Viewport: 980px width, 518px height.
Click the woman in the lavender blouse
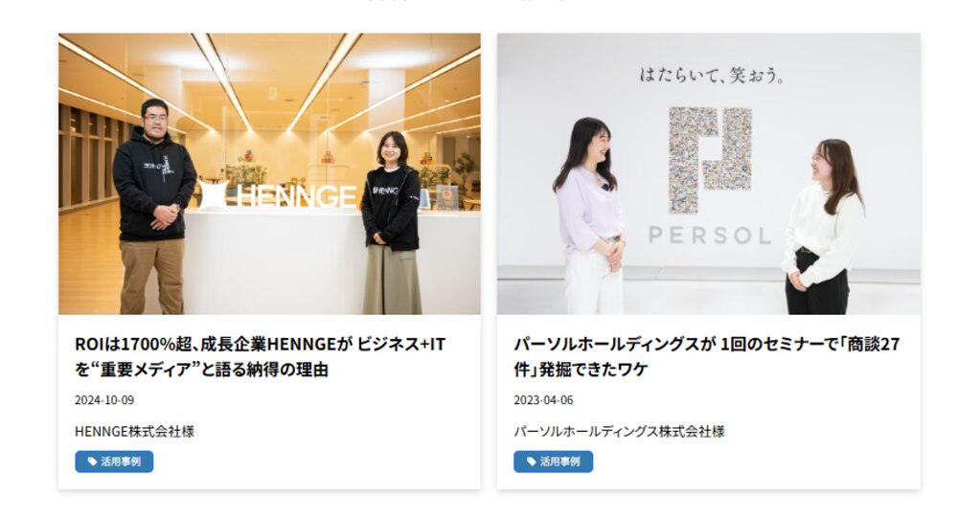589,215
